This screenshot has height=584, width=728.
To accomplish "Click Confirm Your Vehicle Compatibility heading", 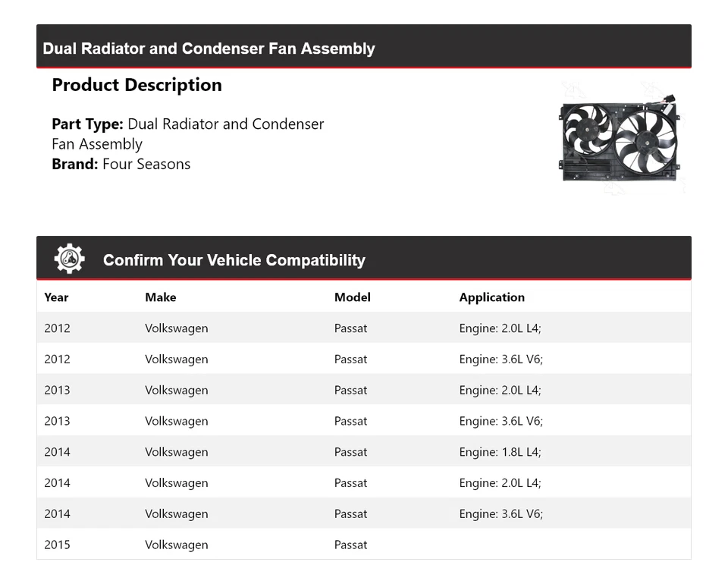I will click(x=234, y=260).
